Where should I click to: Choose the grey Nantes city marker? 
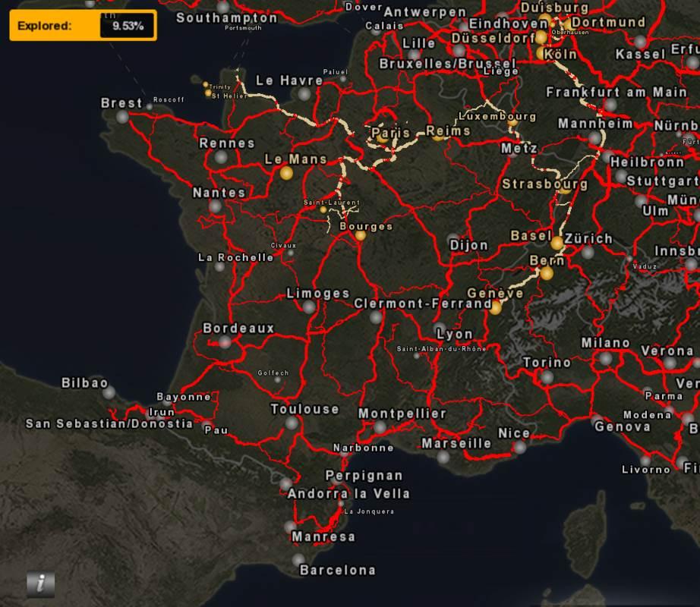pos(216,206)
